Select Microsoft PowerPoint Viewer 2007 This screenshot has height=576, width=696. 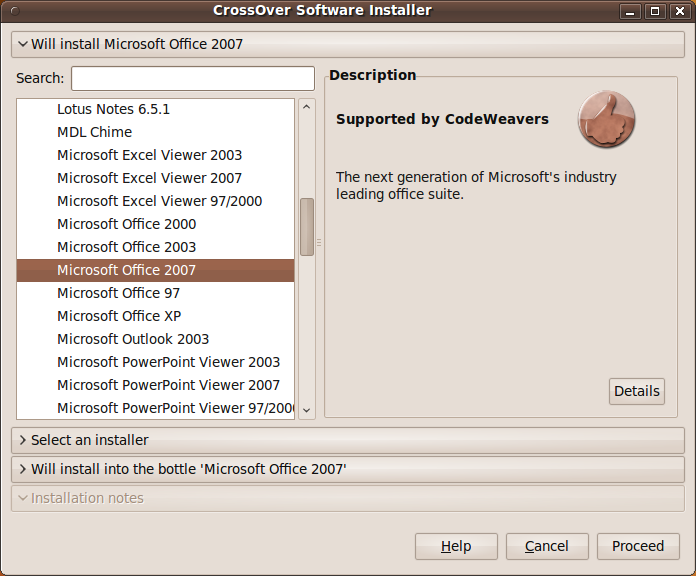point(168,385)
